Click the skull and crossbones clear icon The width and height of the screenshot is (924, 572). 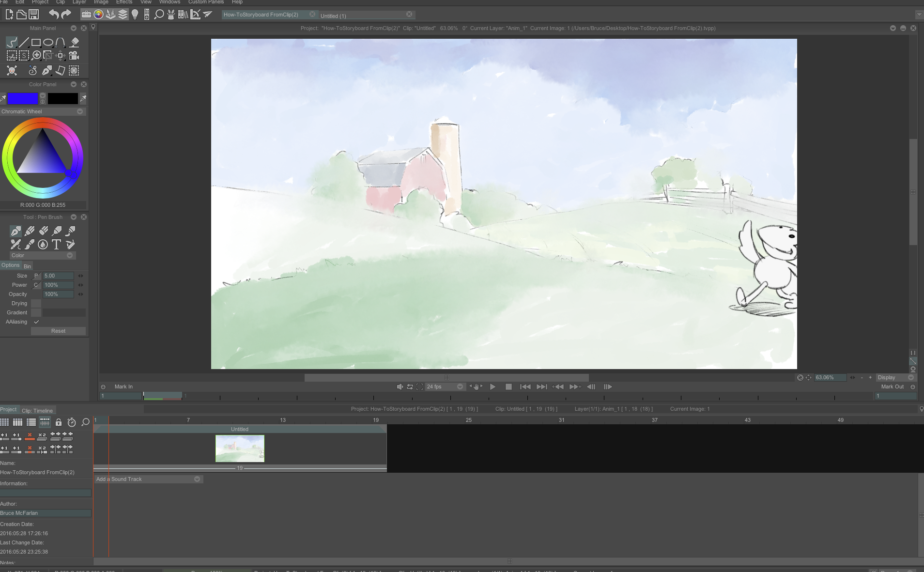tap(12, 71)
